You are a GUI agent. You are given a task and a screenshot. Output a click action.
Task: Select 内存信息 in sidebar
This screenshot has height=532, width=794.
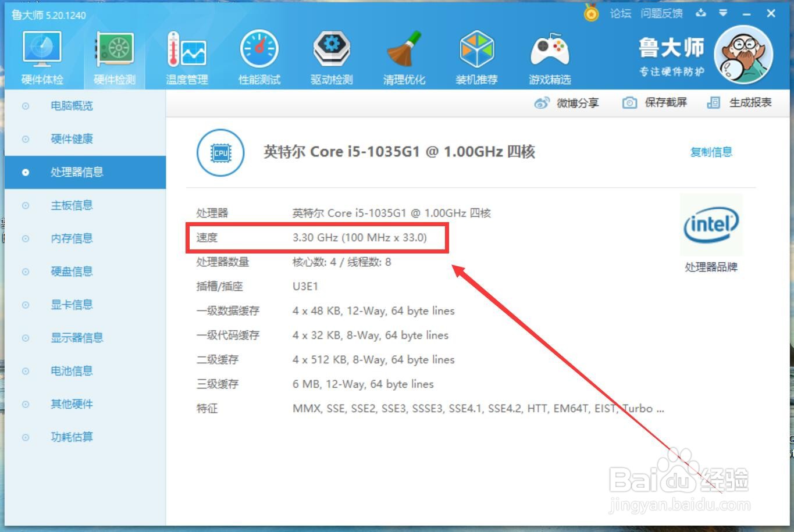[x=85, y=238]
